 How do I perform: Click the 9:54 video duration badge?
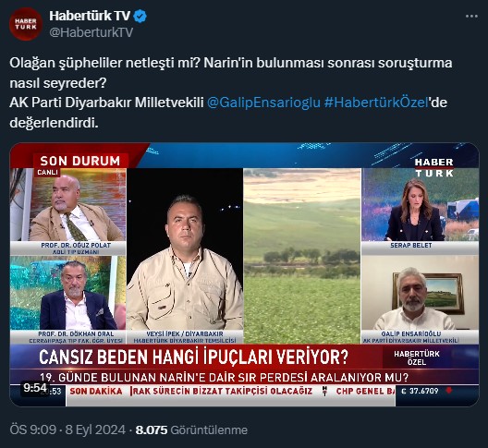(35, 388)
